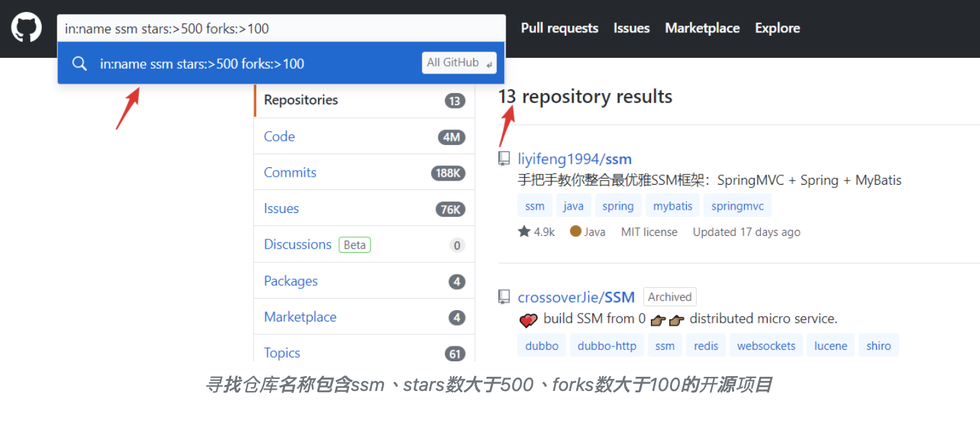The height and width of the screenshot is (422, 980).
Task: Click the repo icon beside liyifeng1994/ssm
Action: [504, 159]
